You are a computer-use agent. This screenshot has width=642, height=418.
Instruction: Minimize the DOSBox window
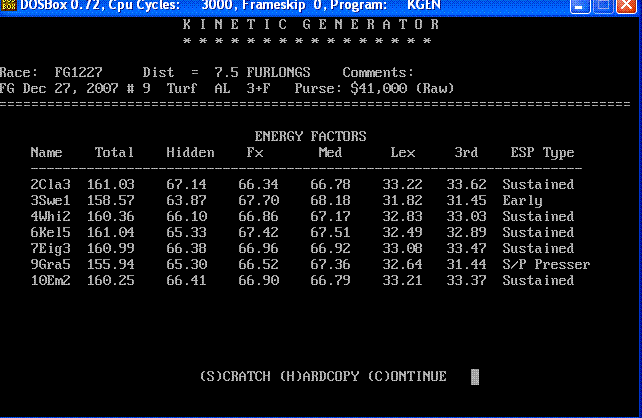click(x=580, y=6)
